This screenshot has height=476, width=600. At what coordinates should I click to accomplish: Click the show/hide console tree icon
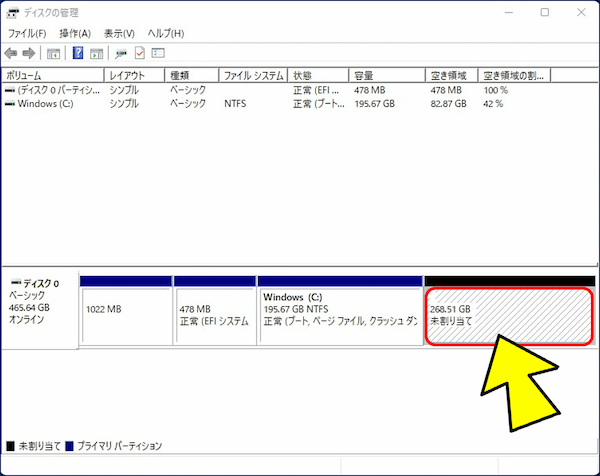coord(53,53)
